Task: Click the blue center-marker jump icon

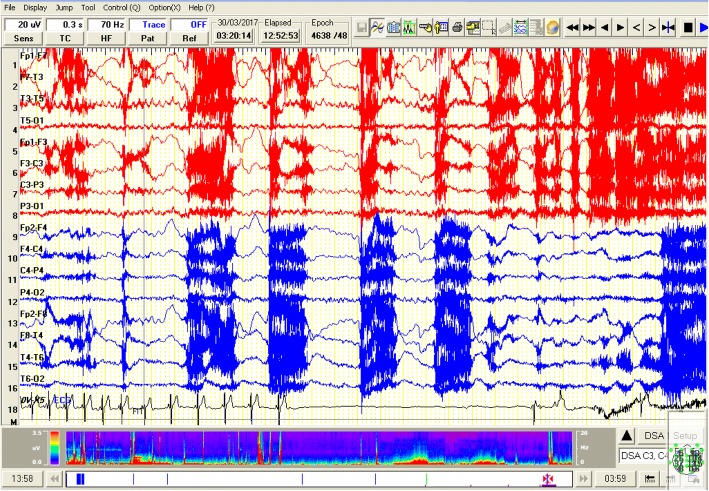Action: coord(669,28)
